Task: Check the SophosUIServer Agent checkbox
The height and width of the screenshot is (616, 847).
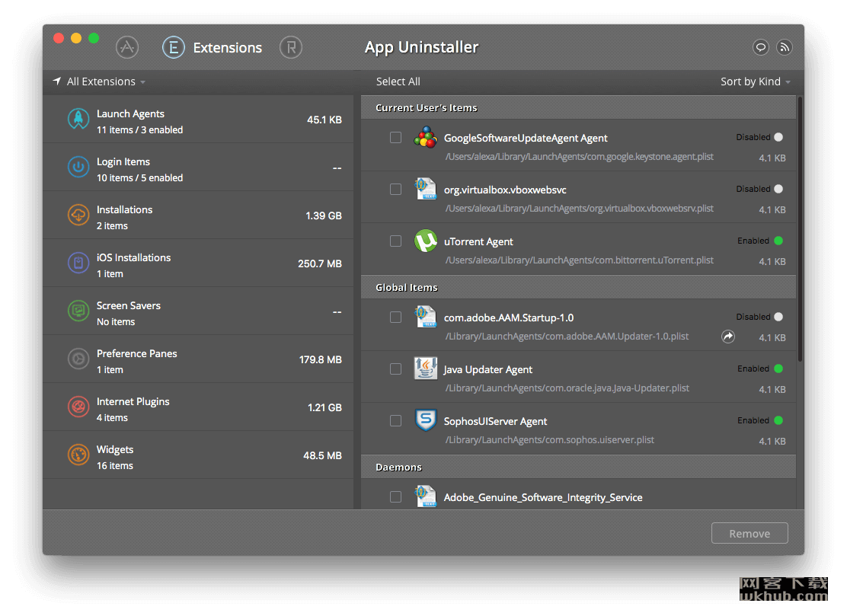Action: click(x=396, y=421)
